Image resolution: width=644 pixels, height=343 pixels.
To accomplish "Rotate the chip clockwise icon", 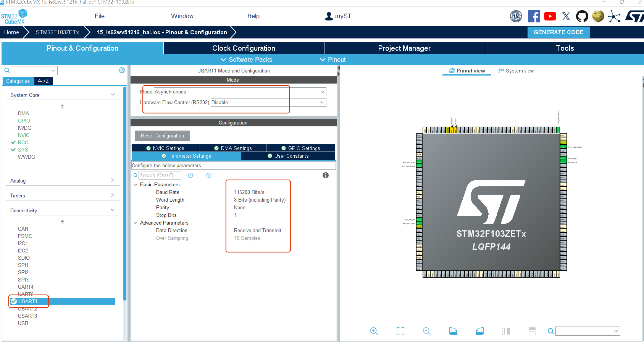I will (453, 331).
